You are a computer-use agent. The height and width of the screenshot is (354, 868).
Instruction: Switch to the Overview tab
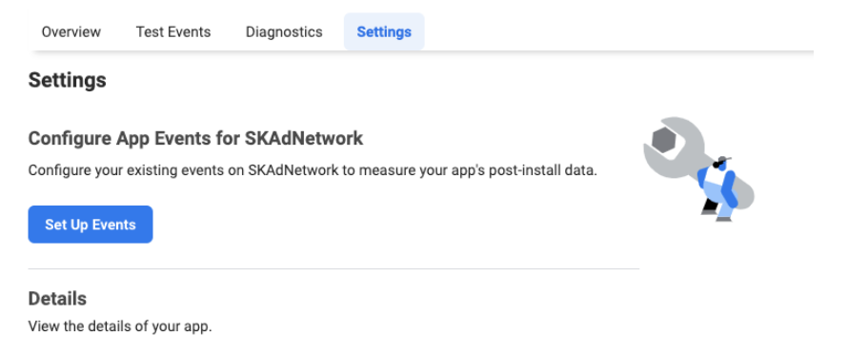click(71, 32)
